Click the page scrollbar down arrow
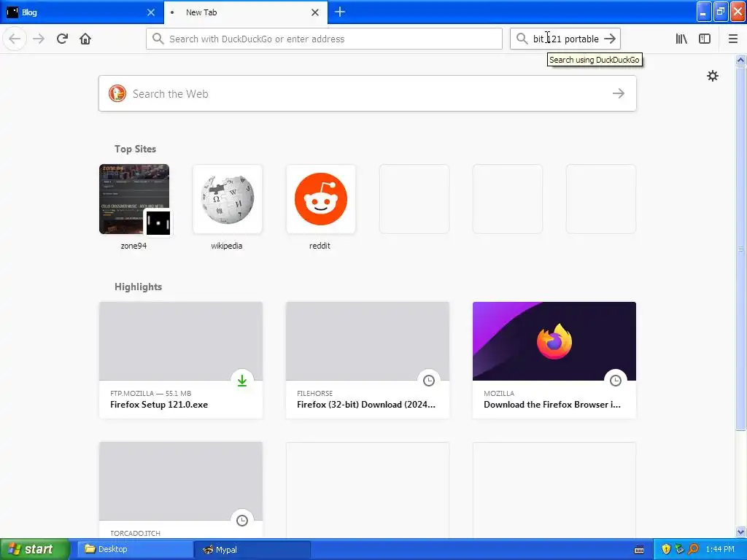 (x=740, y=532)
